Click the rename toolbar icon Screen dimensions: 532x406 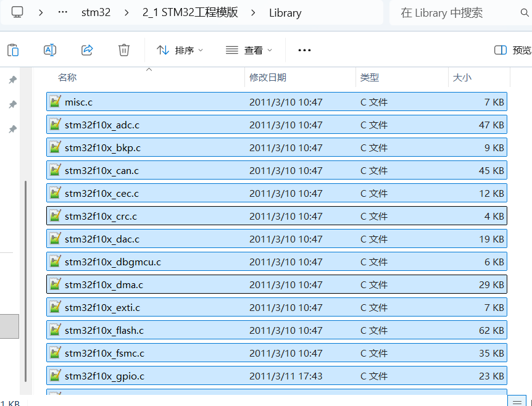pos(50,50)
